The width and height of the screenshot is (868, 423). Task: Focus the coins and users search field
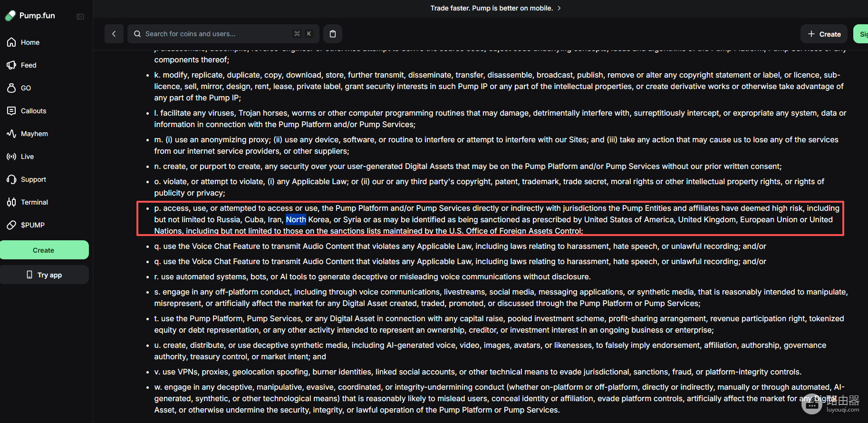(x=223, y=34)
